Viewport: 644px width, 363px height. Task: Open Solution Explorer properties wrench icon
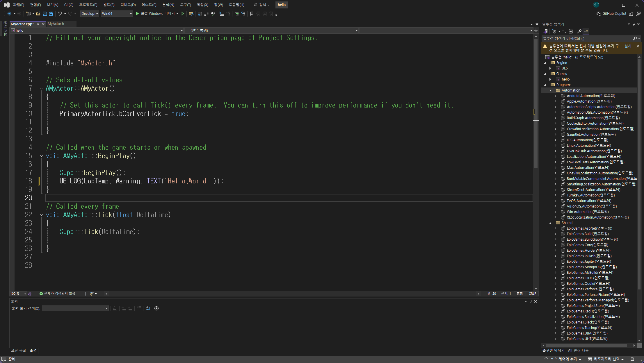click(x=579, y=31)
